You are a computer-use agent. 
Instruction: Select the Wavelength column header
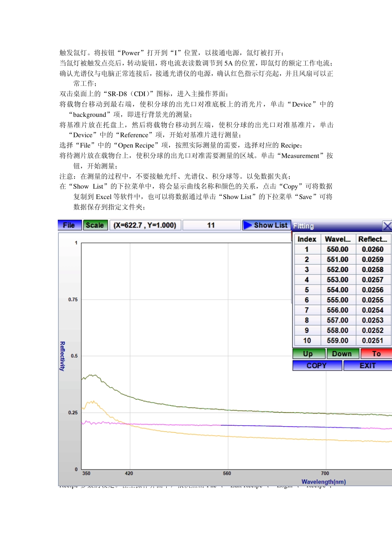338,239
